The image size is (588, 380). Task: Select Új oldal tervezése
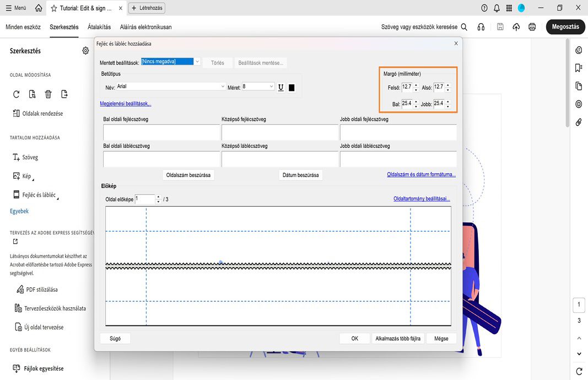(x=39, y=327)
